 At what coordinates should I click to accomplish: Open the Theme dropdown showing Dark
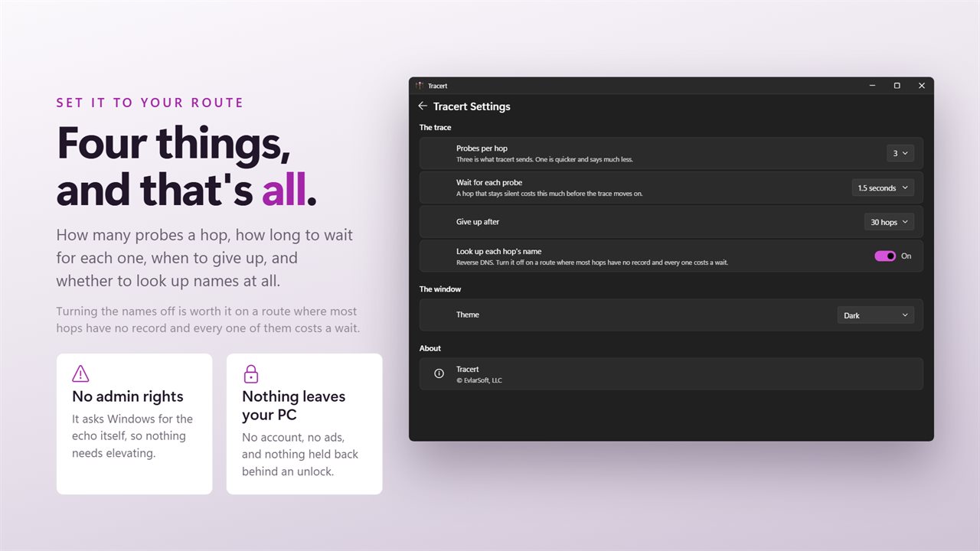(x=876, y=315)
